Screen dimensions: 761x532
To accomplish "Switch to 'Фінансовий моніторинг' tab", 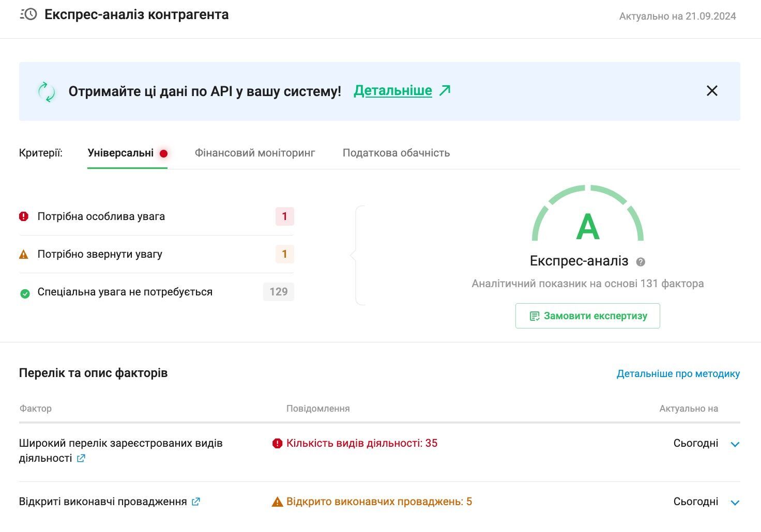I will [255, 153].
